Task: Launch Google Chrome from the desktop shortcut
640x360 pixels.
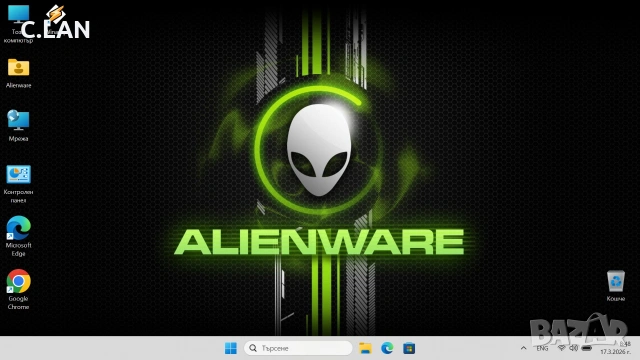Action: [x=18, y=290]
